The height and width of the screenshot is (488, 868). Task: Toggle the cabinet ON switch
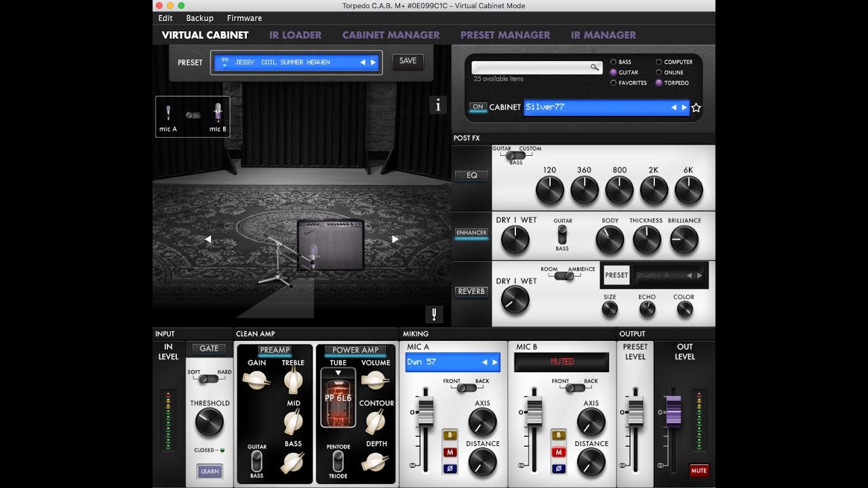pyautogui.click(x=478, y=107)
